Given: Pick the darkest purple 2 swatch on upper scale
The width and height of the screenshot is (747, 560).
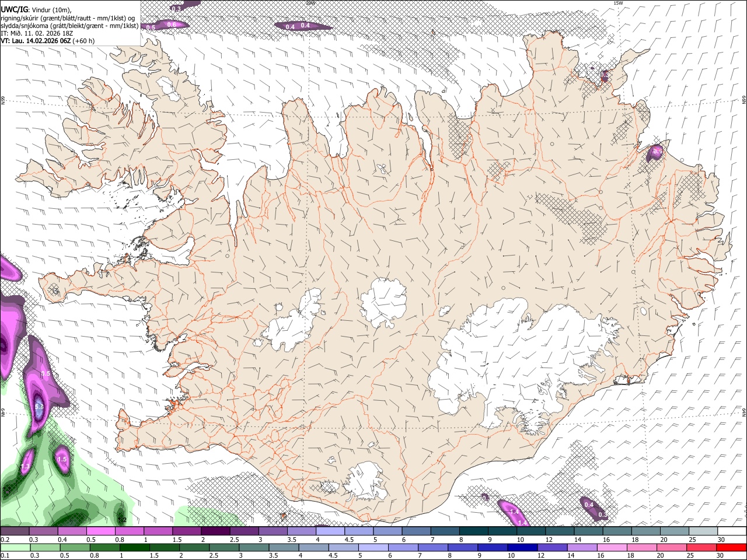Looking at the screenshot, I should tap(215, 531).
